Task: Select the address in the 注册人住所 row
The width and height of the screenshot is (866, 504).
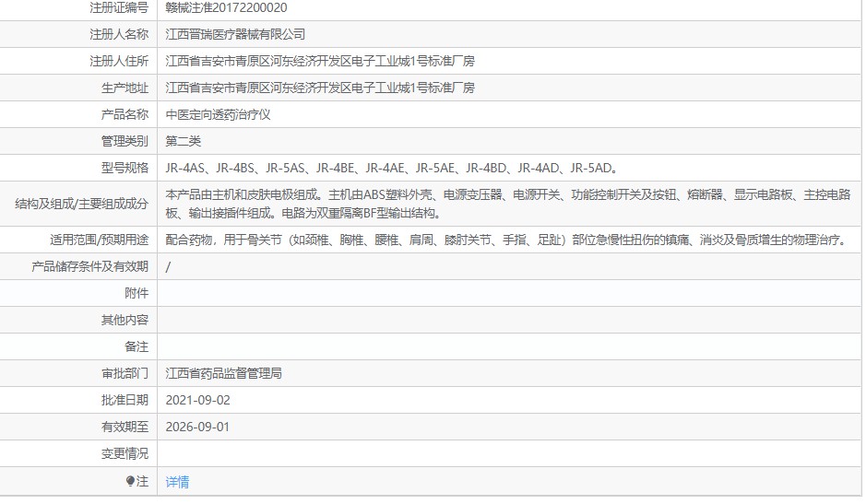Action: pos(320,61)
